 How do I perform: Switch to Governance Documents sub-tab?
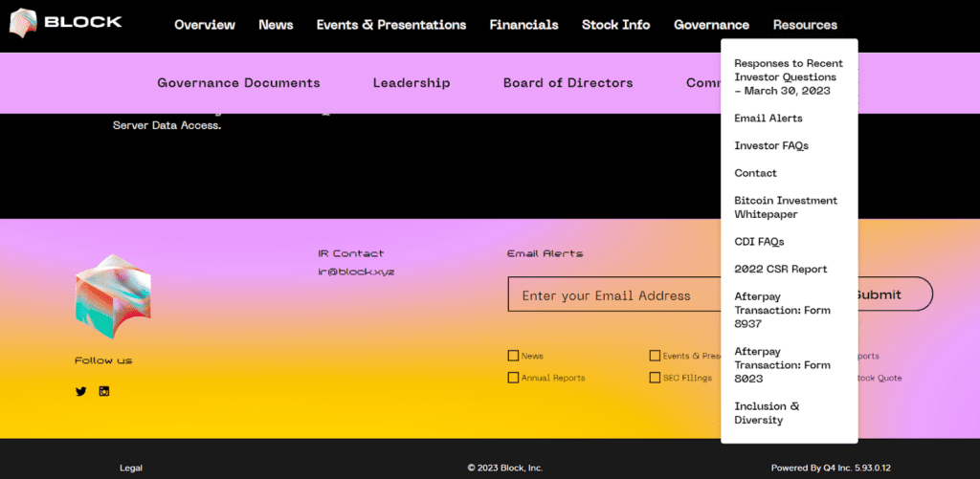pos(238,83)
